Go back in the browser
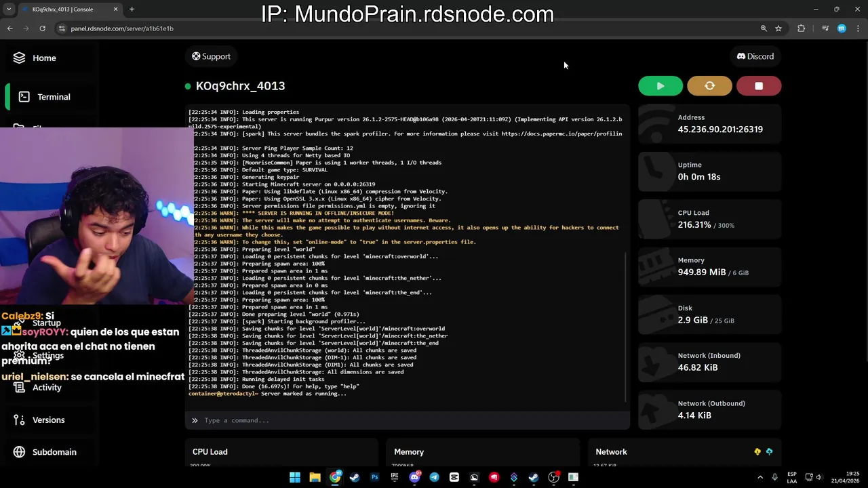868x488 pixels. coord(9,28)
